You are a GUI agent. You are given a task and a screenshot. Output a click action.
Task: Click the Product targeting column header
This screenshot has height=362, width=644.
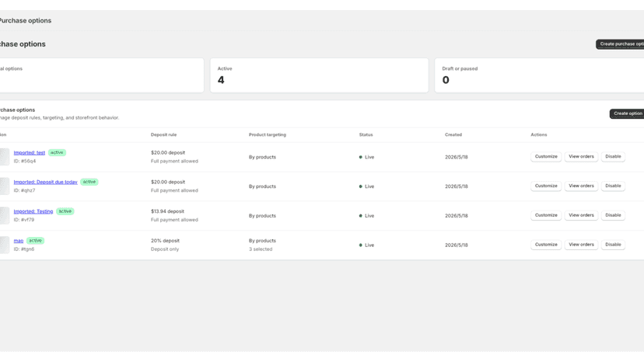click(x=268, y=134)
